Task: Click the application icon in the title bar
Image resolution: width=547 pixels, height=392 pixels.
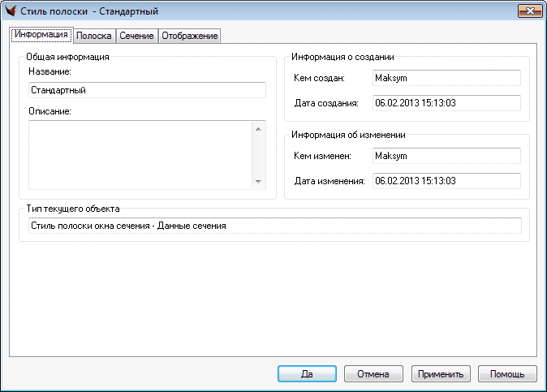Action: (11, 11)
